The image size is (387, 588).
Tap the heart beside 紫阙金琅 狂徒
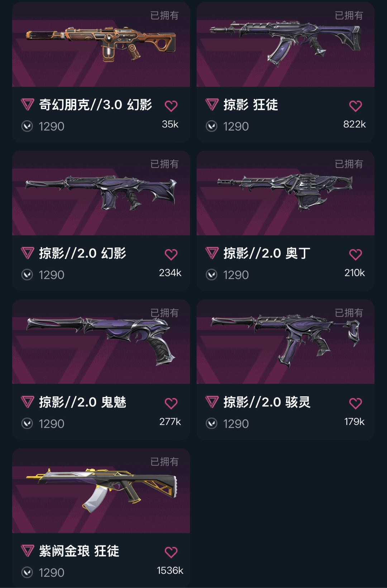click(171, 552)
